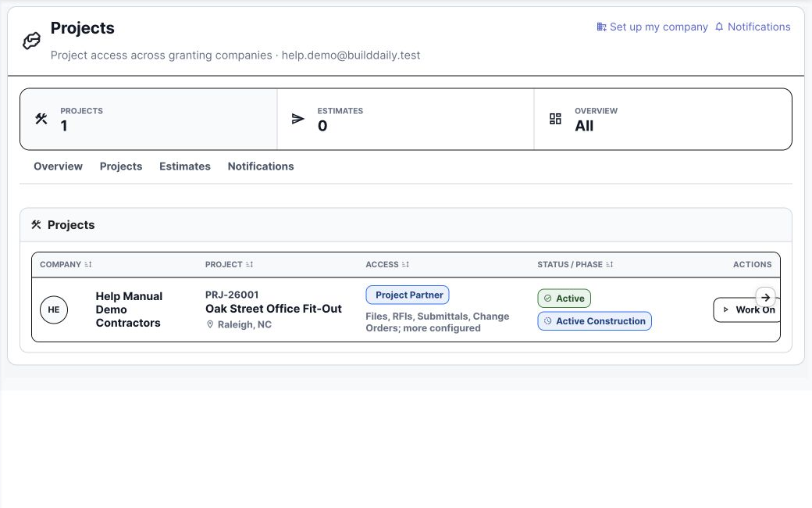Click the play icon in Work On button
Screen dimensions: 812x508
[x=726, y=309]
